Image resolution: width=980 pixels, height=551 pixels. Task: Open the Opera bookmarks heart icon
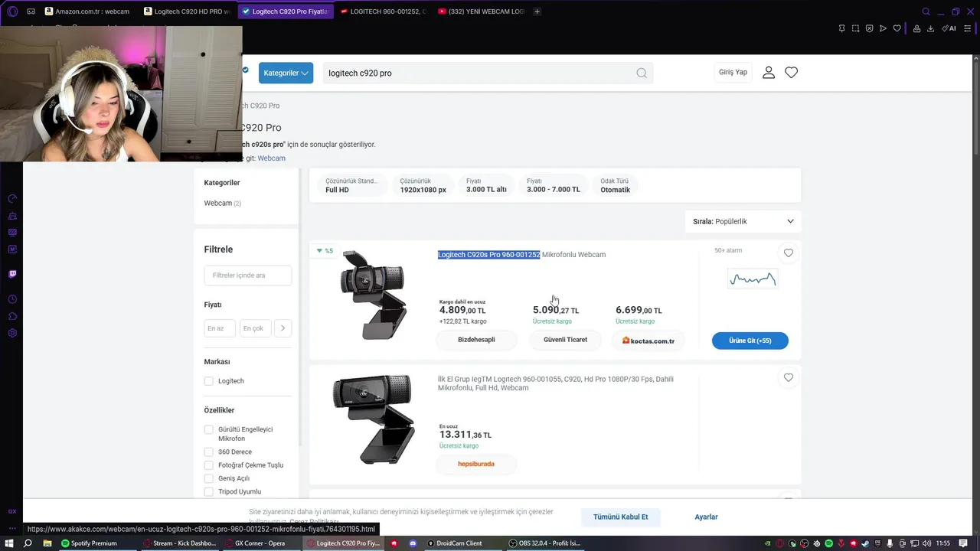[897, 28]
